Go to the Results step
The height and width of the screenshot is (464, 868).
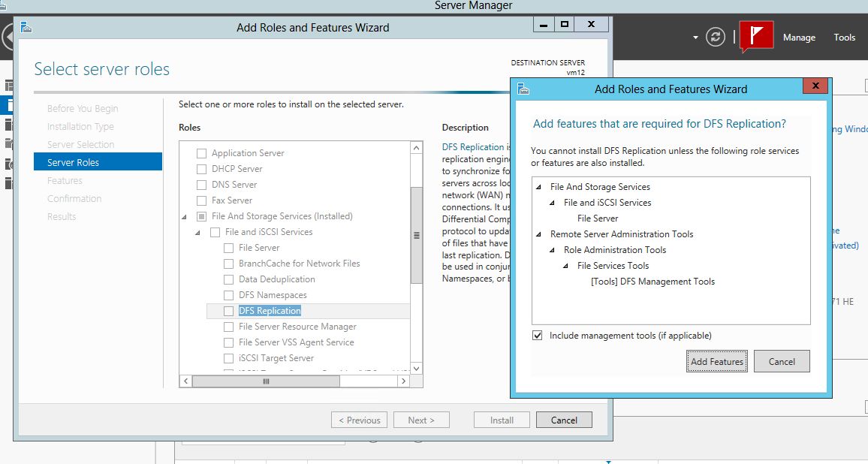(62, 216)
